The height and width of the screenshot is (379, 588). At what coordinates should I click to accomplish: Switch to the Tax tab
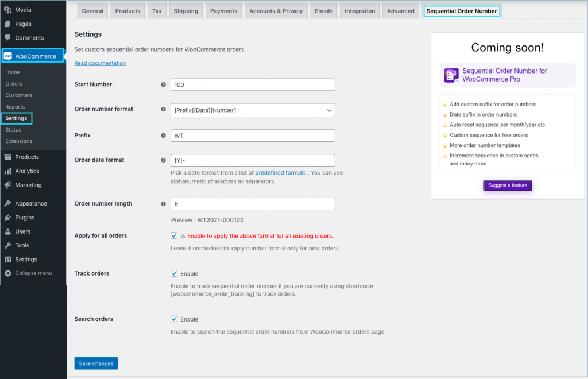click(x=157, y=11)
